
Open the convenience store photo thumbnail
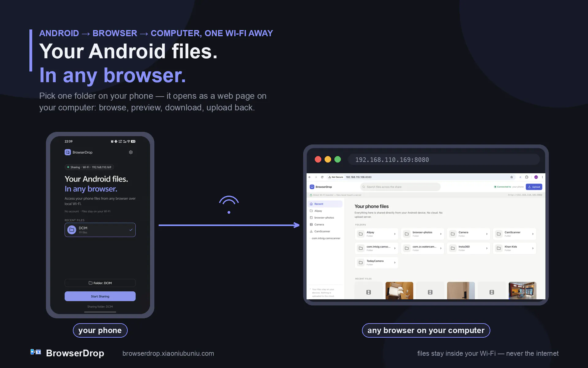click(x=522, y=290)
